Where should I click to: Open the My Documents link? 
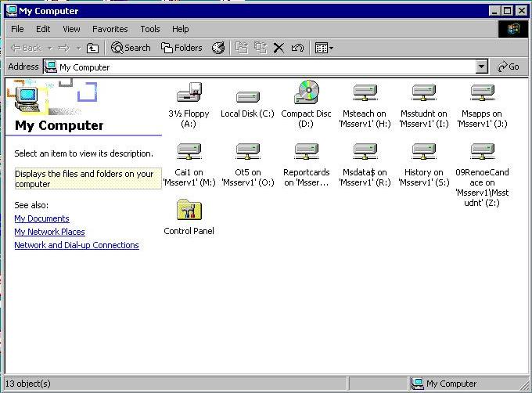(x=41, y=218)
